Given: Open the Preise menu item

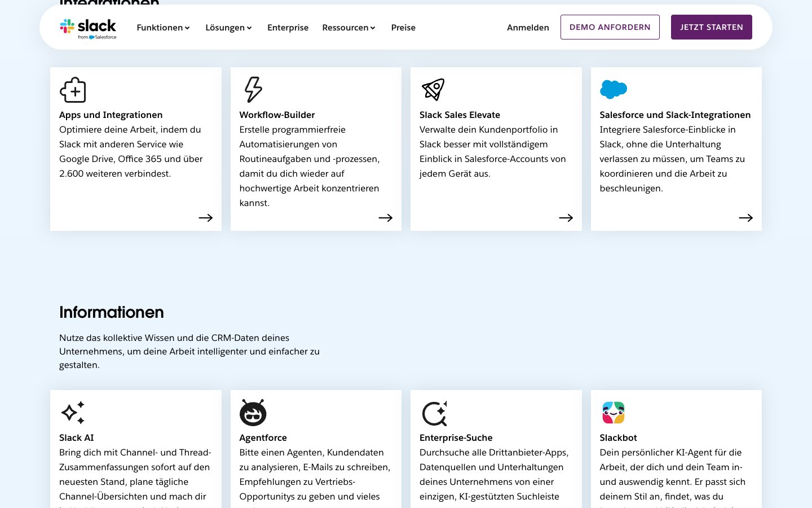Looking at the screenshot, I should click(403, 28).
